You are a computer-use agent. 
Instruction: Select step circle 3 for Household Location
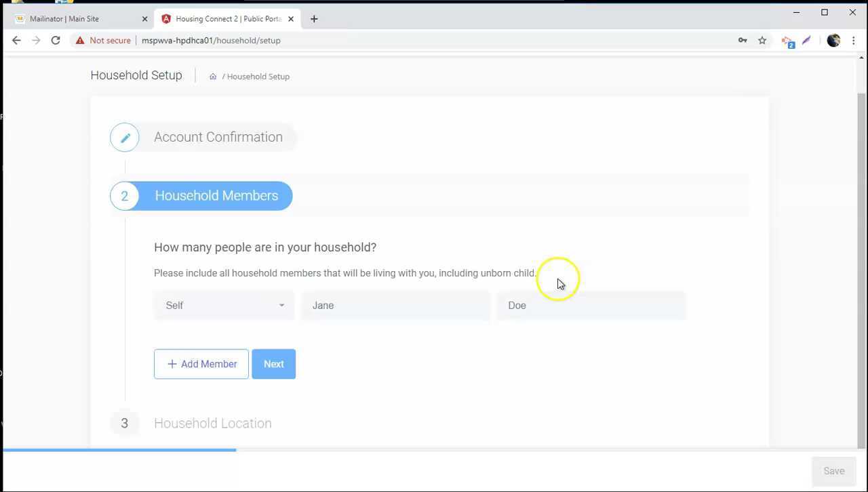point(124,423)
